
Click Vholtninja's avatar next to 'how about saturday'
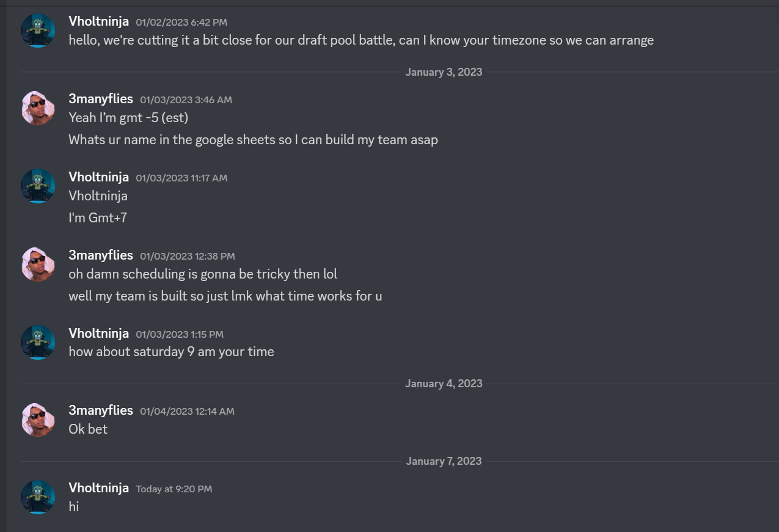coord(38,342)
